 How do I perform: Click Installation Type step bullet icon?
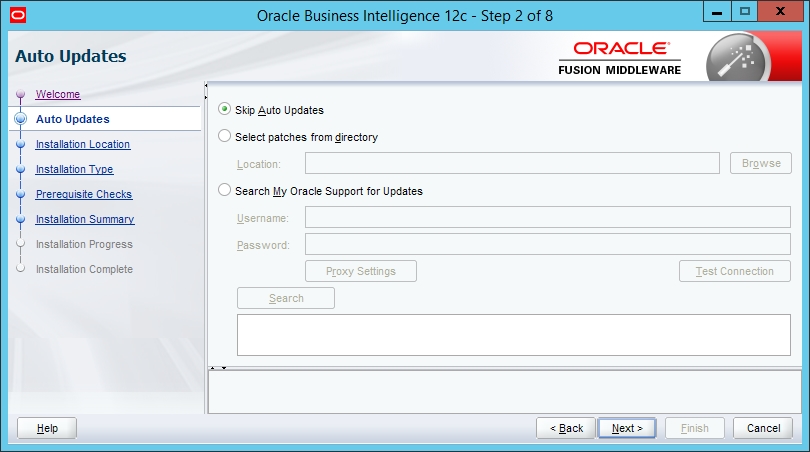21,169
